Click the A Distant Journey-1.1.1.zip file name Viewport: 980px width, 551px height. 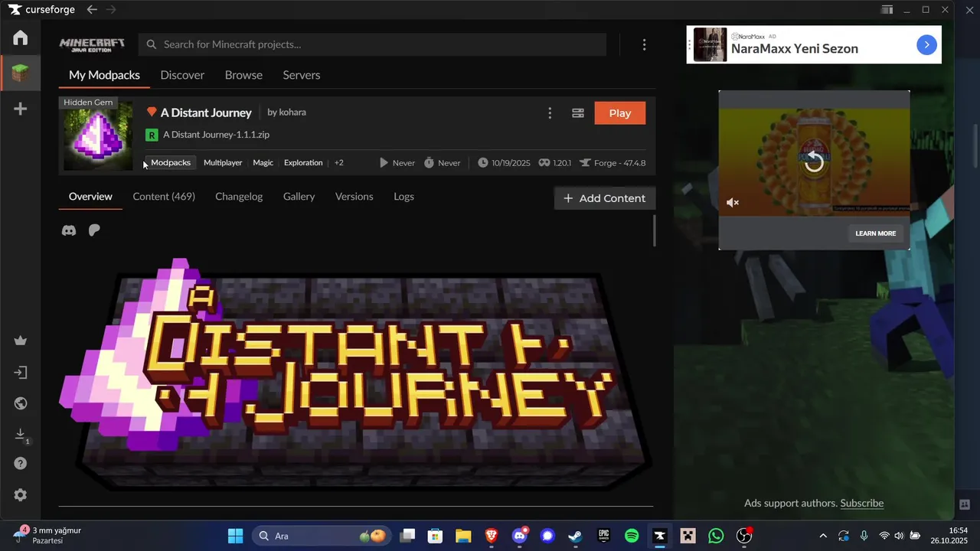pyautogui.click(x=216, y=135)
